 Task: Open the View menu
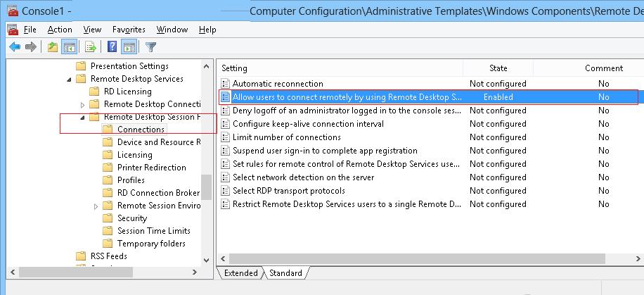pyautogui.click(x=92, y=30)
